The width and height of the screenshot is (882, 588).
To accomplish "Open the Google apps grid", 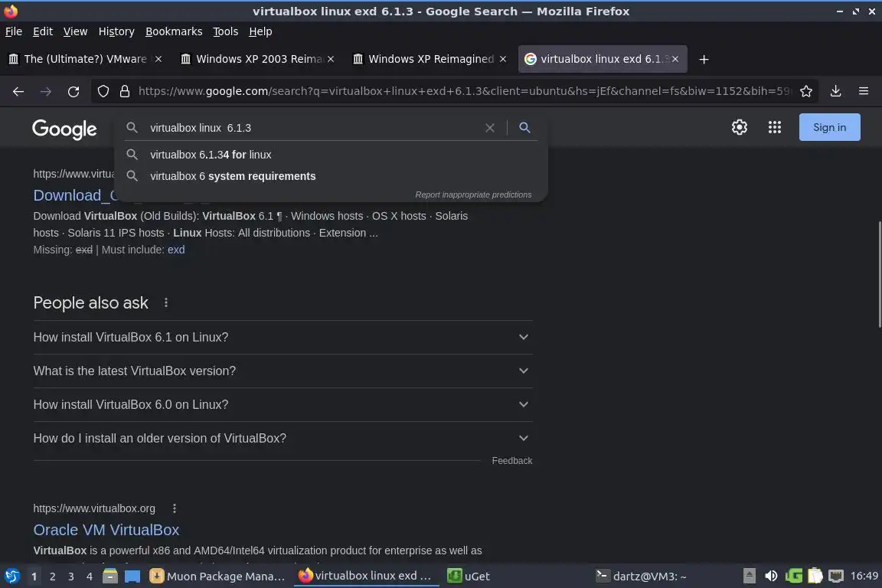I will [x=775, y=127].
